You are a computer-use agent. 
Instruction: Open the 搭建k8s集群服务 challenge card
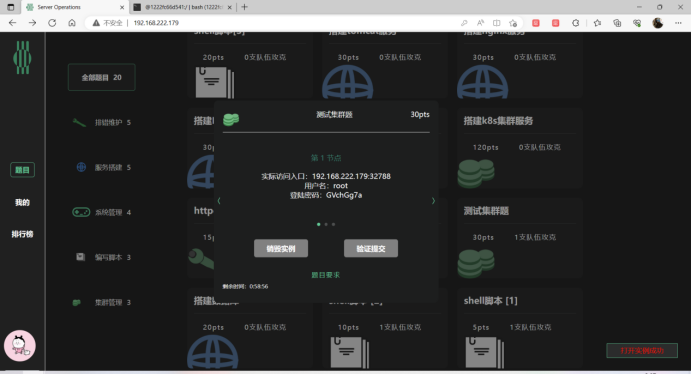520,148
